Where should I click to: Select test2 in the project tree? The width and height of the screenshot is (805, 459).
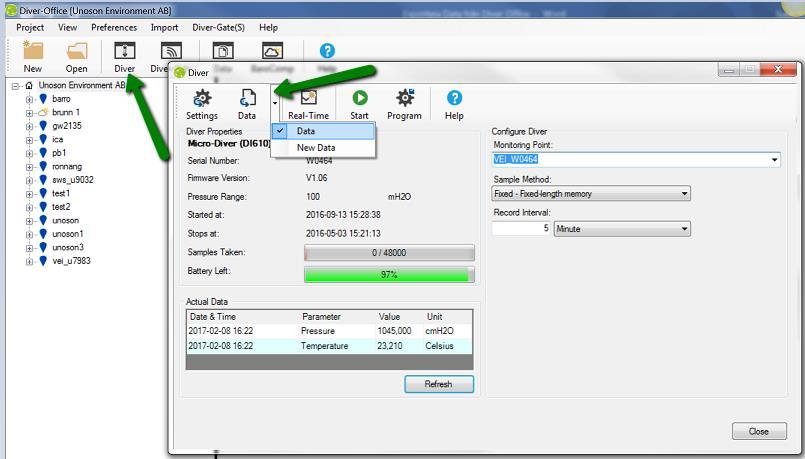coord(61,207)
